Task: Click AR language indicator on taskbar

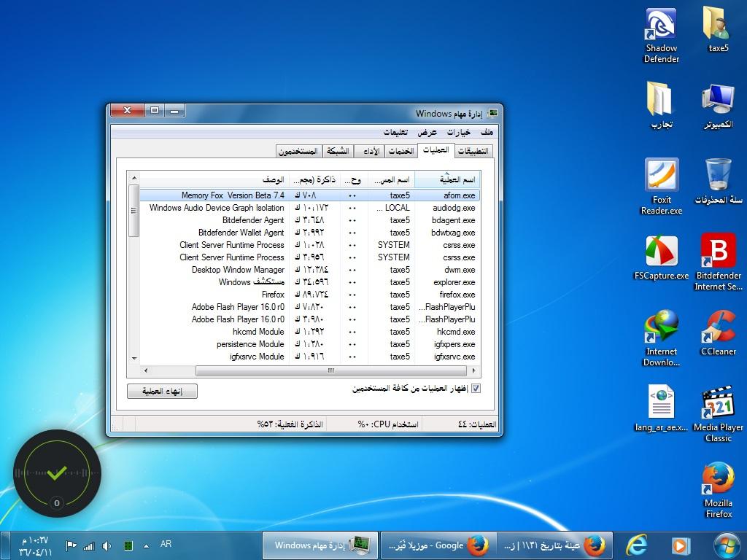Action: (166, 544)
